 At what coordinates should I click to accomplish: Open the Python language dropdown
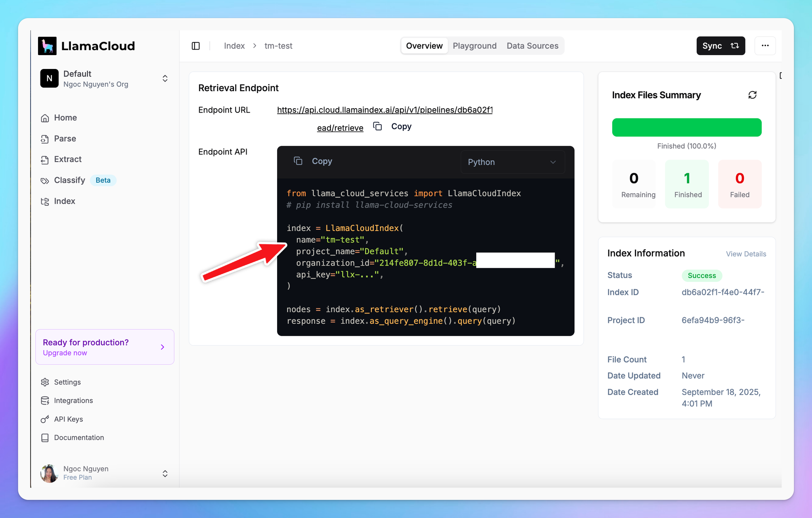click(x=512, y=162)
